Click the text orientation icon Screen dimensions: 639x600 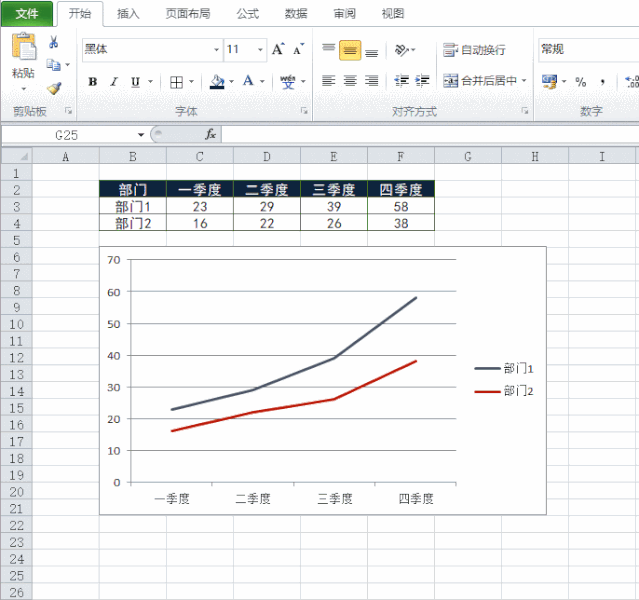[402, 50]
